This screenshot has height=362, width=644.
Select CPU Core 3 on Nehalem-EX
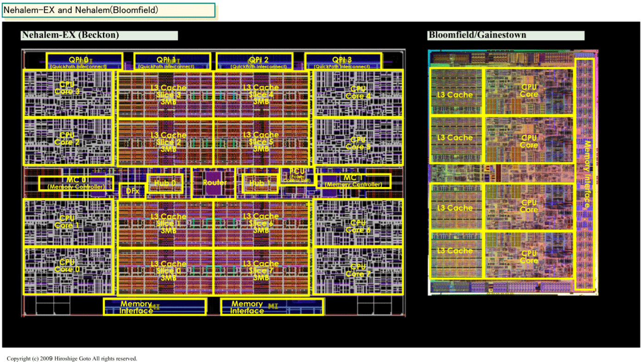click(68, 94)
